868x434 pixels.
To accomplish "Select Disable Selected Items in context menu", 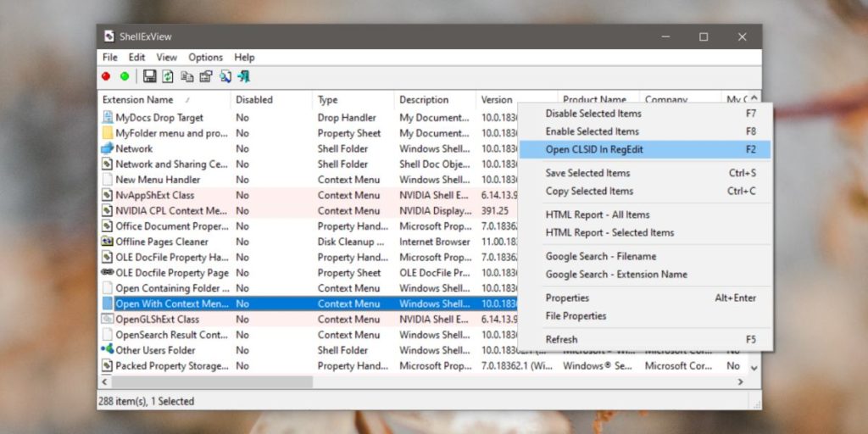I will (593, 114).
